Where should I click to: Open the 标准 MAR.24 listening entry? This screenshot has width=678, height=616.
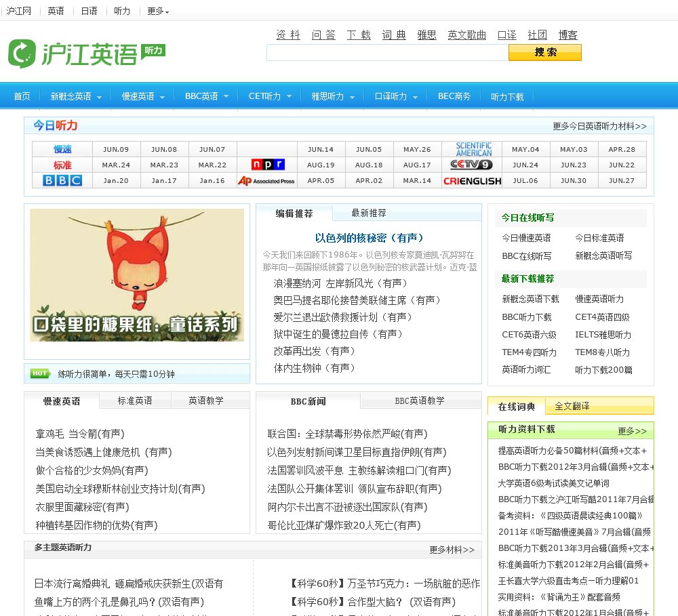(116, 165)
